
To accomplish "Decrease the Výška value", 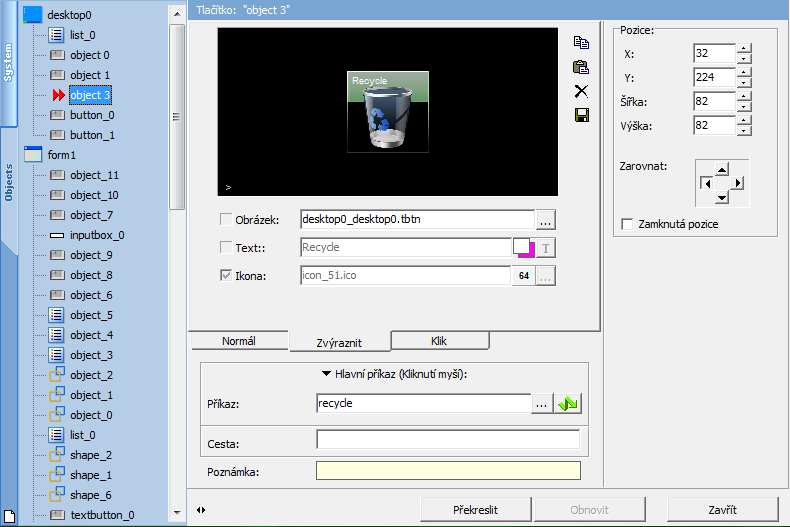I will click(x=744, y=130).
